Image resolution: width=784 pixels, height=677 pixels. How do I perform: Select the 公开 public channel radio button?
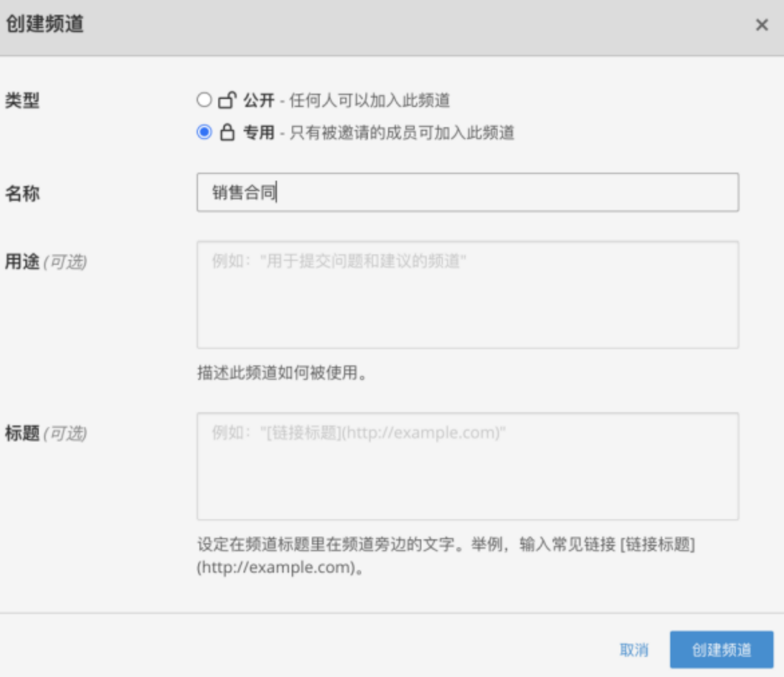tap(204, 100)
